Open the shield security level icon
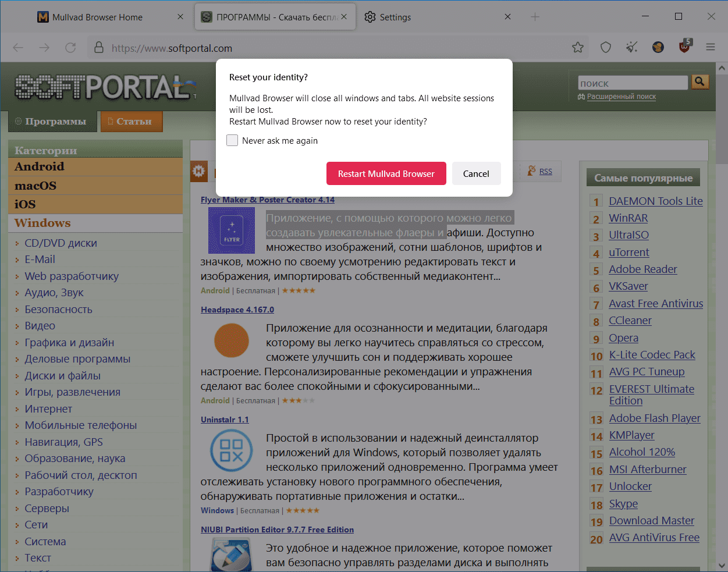 (x=606, y=48)
